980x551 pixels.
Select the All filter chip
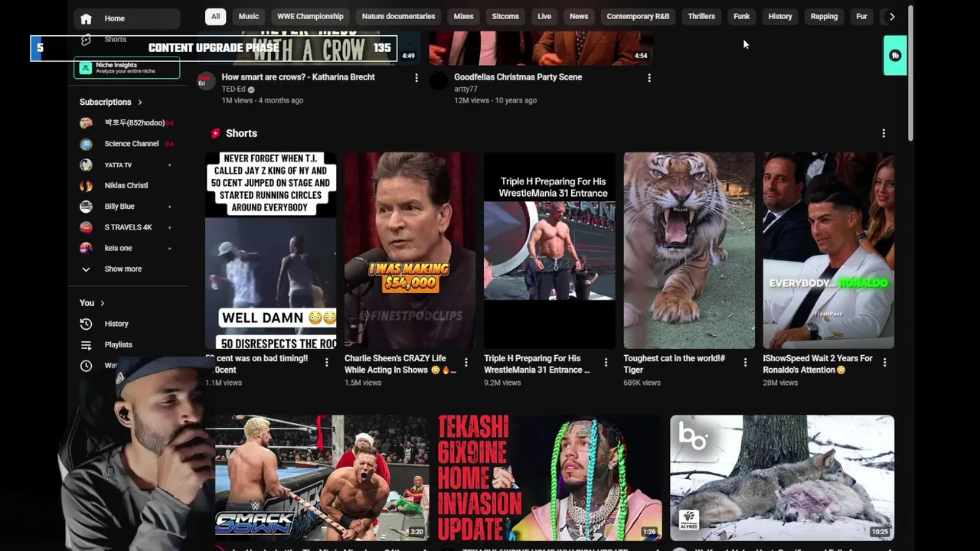click(215, 16)
